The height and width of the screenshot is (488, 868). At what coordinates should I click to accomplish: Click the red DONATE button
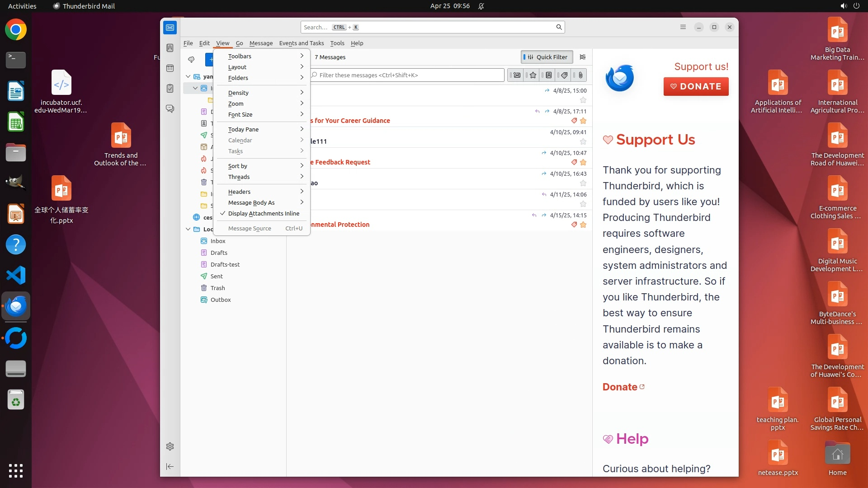point(696,86)
